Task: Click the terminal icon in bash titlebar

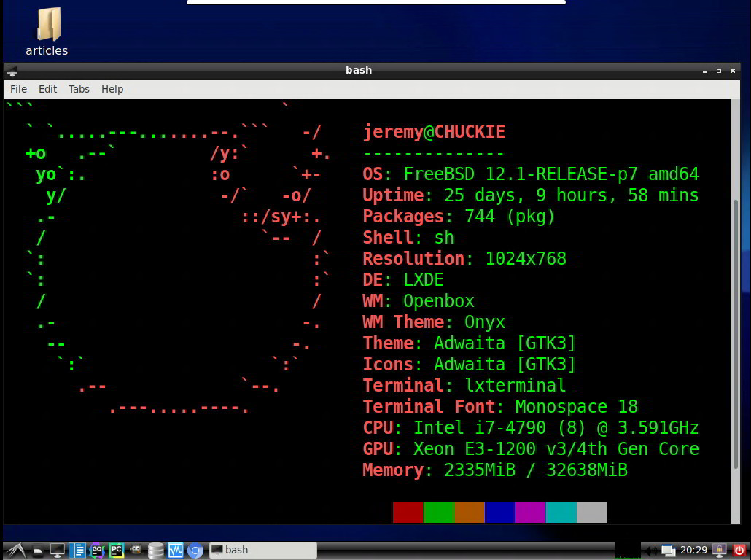Action: 12,71
